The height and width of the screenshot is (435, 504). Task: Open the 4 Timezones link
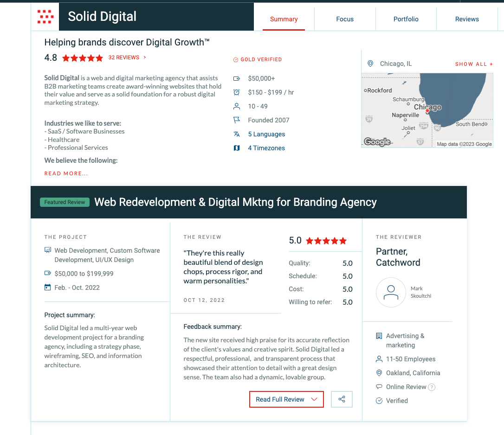(266, 148)
